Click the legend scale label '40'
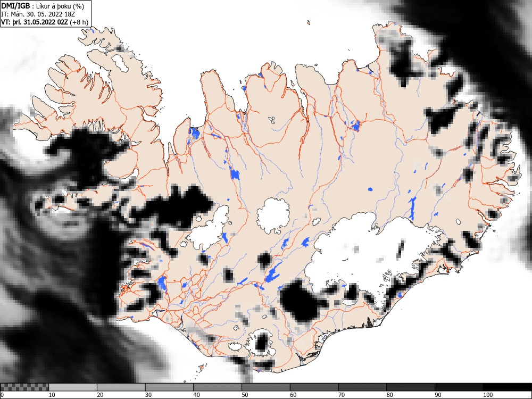The height and width of the screenshot is (399, 532). [x=196, y=395]
